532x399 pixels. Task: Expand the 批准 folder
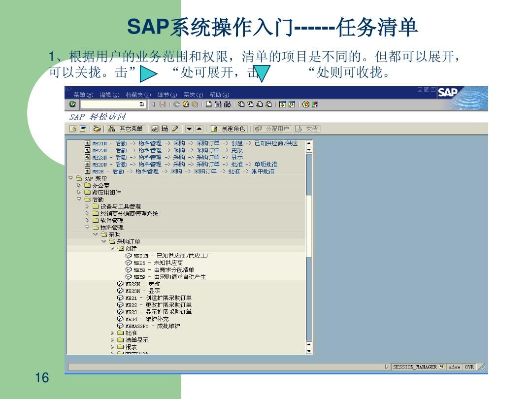point(112,333)
